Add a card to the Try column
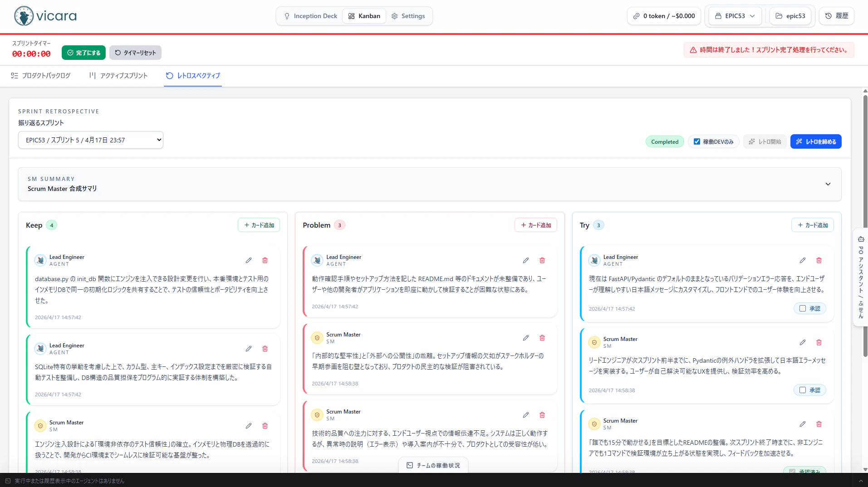 pos(813,225)
